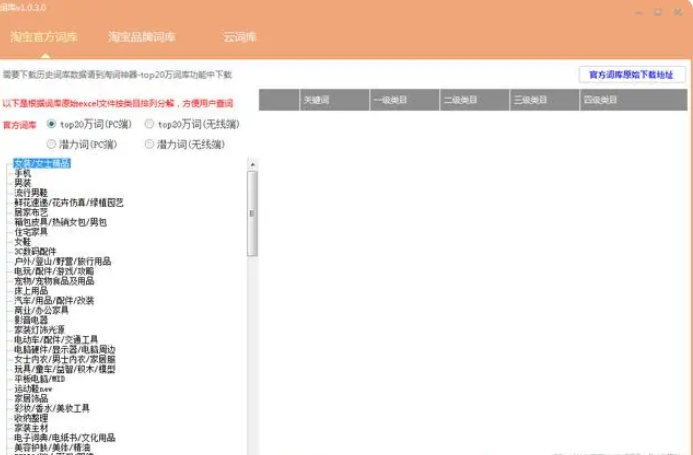
Task: Select 汽车/用品/配件/改装 category
Action: [54, 301]
